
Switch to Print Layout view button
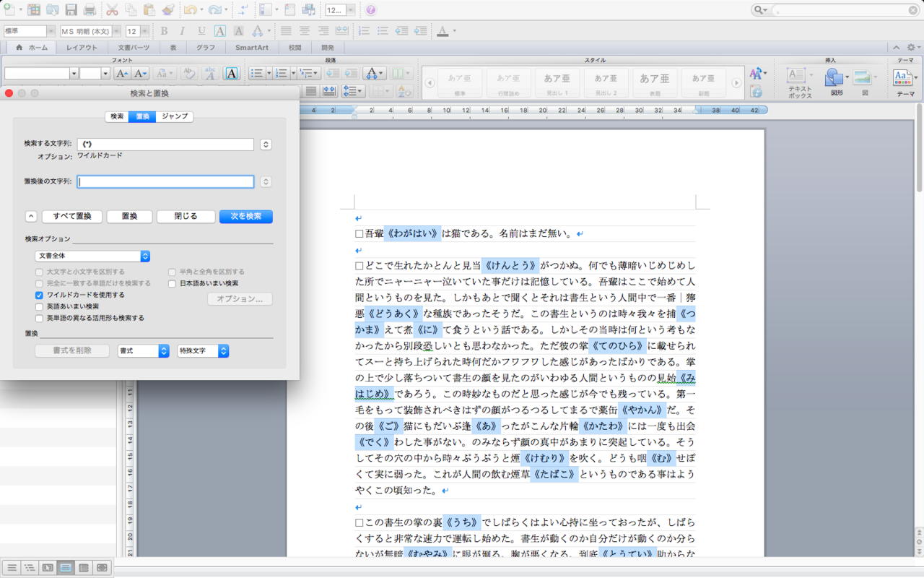(x=66, y=568)
